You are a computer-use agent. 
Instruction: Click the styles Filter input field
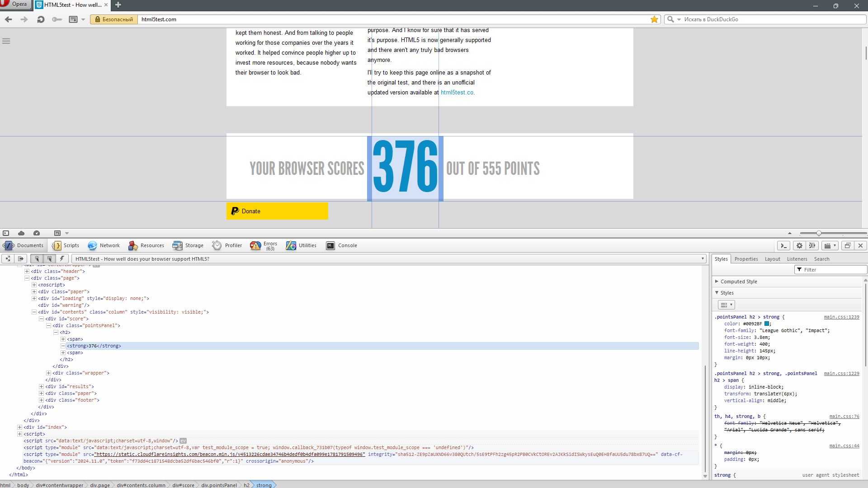[831, 270]
